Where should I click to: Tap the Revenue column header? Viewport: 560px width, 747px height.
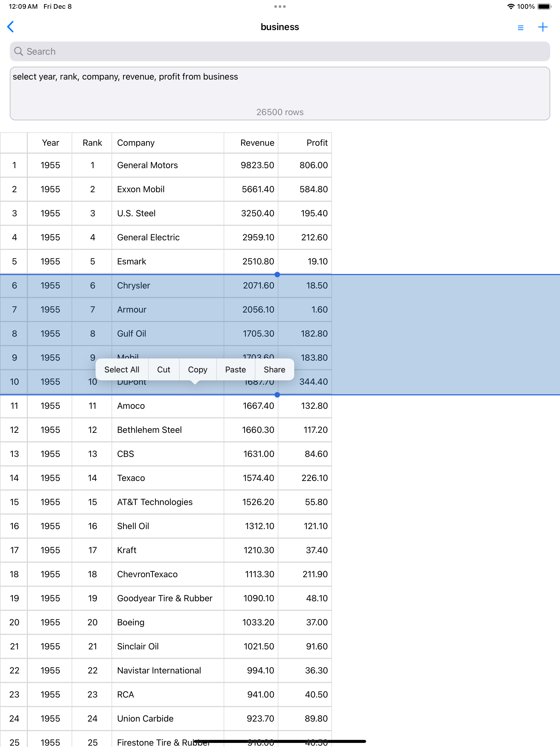[257, 143]
